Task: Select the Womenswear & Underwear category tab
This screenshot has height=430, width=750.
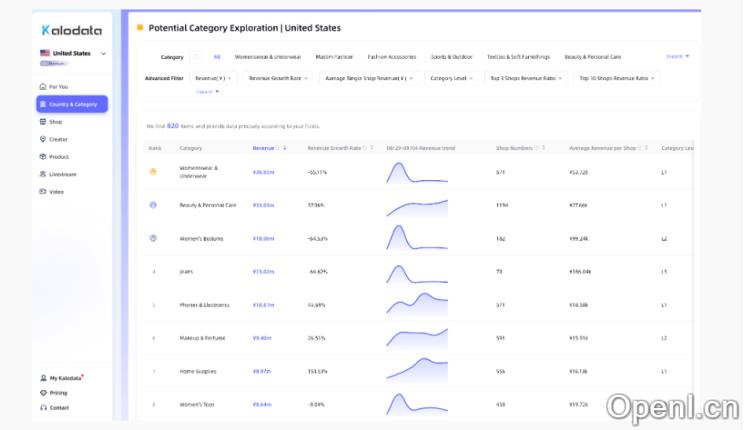Action: pos(267,57)
